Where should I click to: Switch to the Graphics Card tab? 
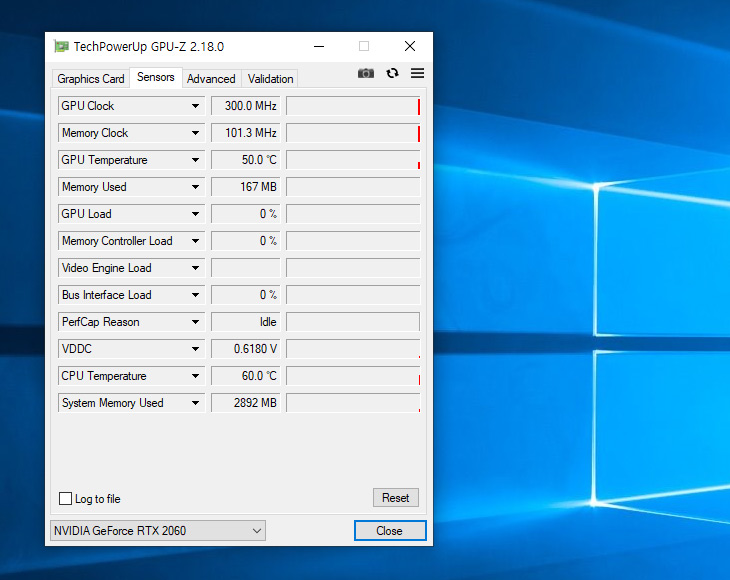(x=91, y=79)
